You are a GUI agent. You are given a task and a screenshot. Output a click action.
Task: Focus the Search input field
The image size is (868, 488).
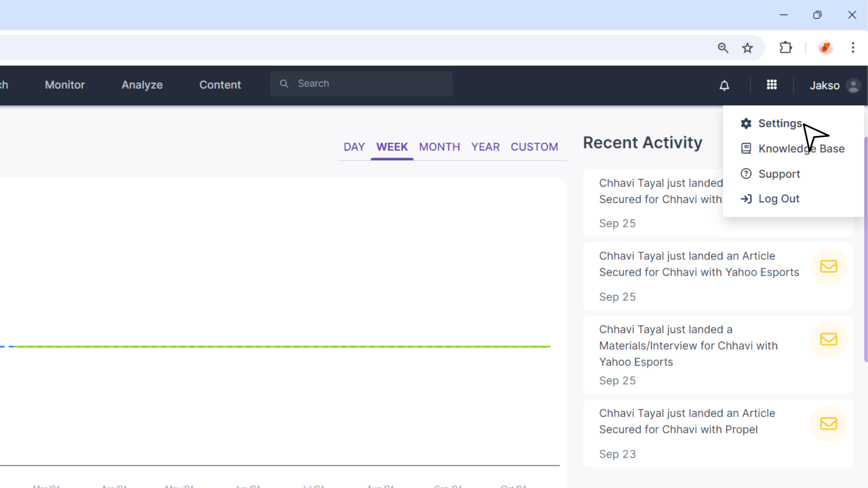(x=361, y=84)
